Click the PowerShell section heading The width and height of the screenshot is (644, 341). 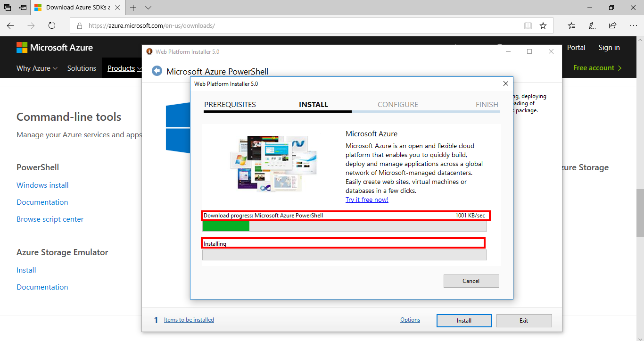tap(38, 167)
